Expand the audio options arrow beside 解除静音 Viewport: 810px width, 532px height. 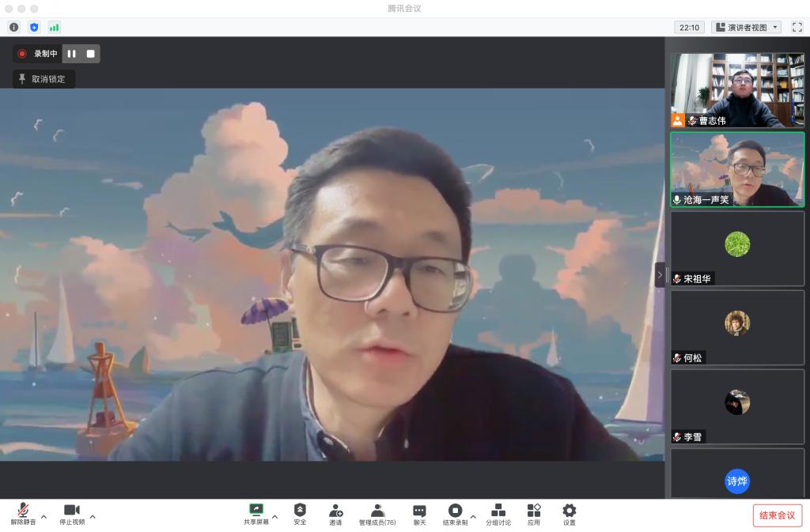click(x=44, y=517)
